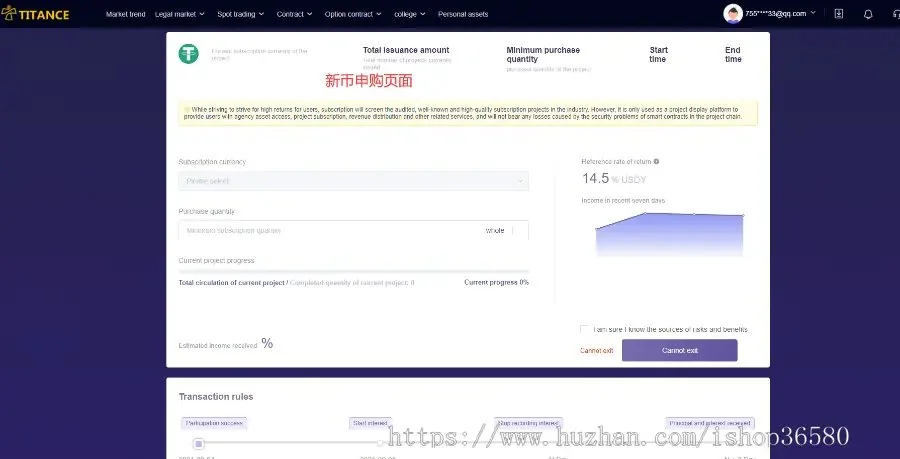Click the headset support icon

click(x=897, y=14)
